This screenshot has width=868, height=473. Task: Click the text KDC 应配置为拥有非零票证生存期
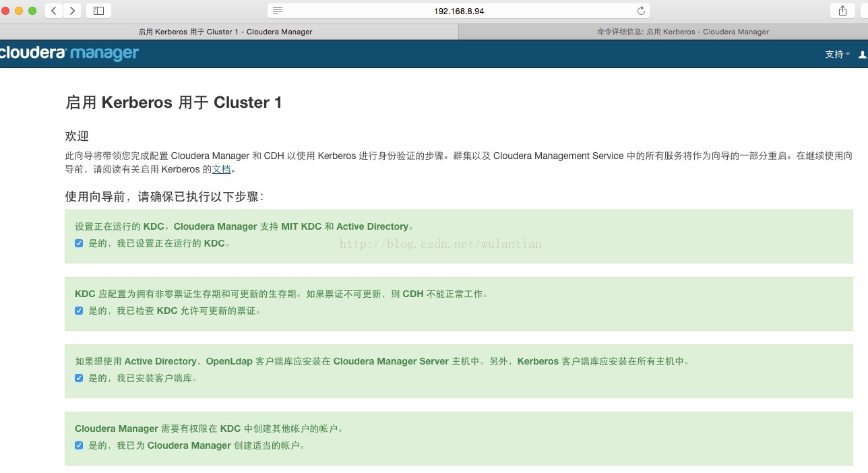coord(282,294)
